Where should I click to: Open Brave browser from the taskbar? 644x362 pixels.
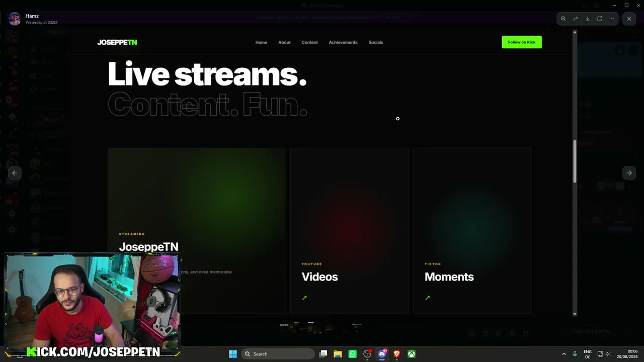click(396, 354)
